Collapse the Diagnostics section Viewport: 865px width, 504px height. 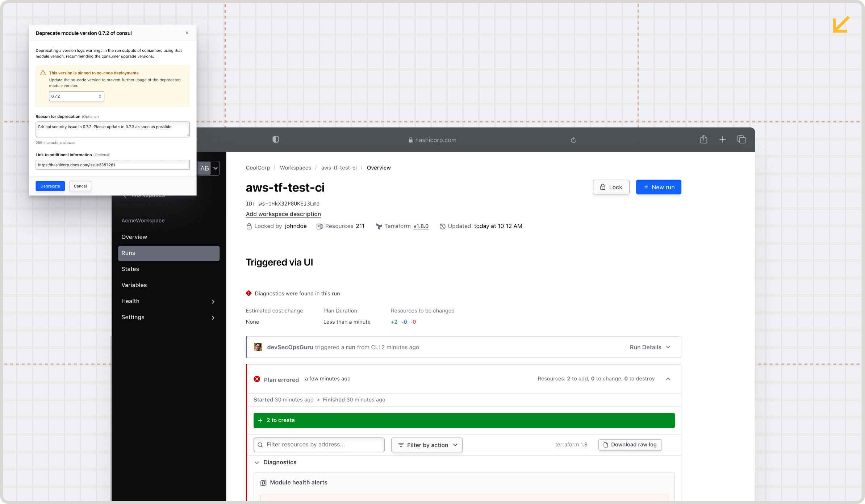257,462
